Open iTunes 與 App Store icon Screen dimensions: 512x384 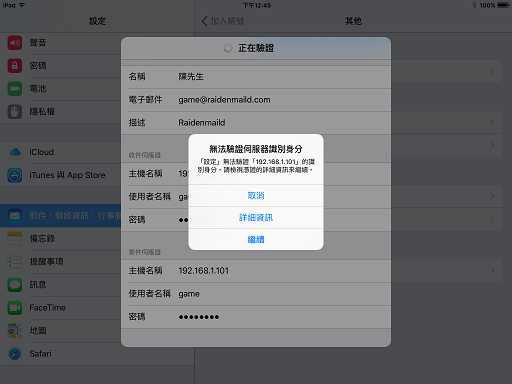click(x=15, y=175)
